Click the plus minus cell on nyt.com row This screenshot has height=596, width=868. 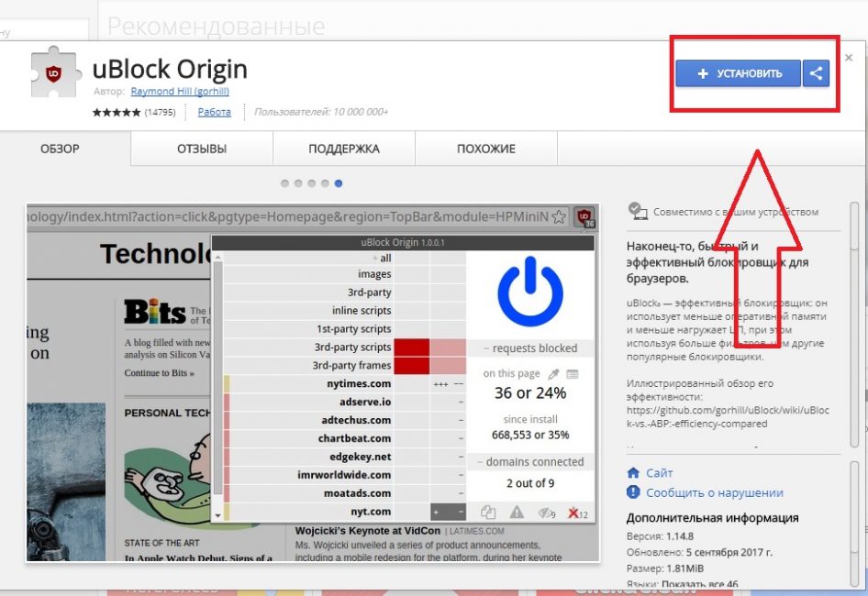(448, 512)
